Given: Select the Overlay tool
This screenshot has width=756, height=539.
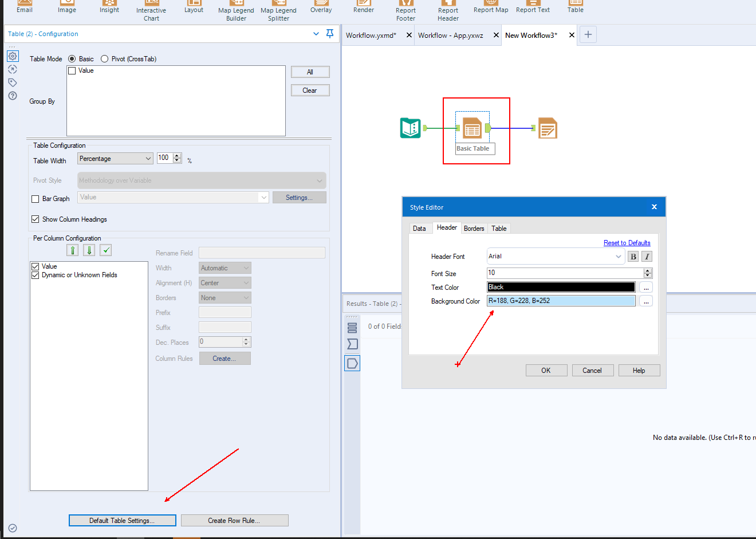Looking at the screenshot, I should coord(321,6).
